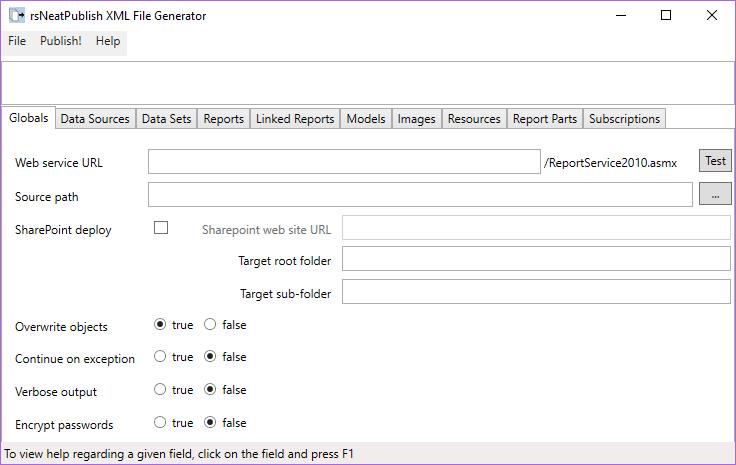736x465 pixels.
Task: Switch to the Data Sets tab
Action: click(x=166, y=119)
